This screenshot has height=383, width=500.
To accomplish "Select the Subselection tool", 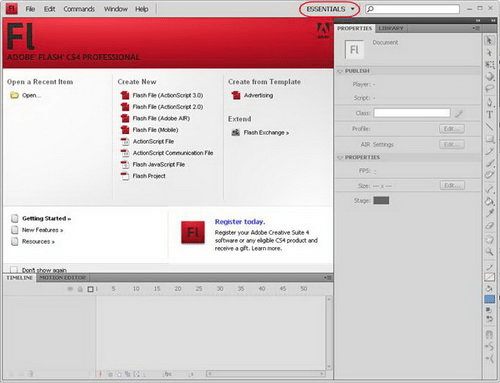I will click(x=489, y=52).
